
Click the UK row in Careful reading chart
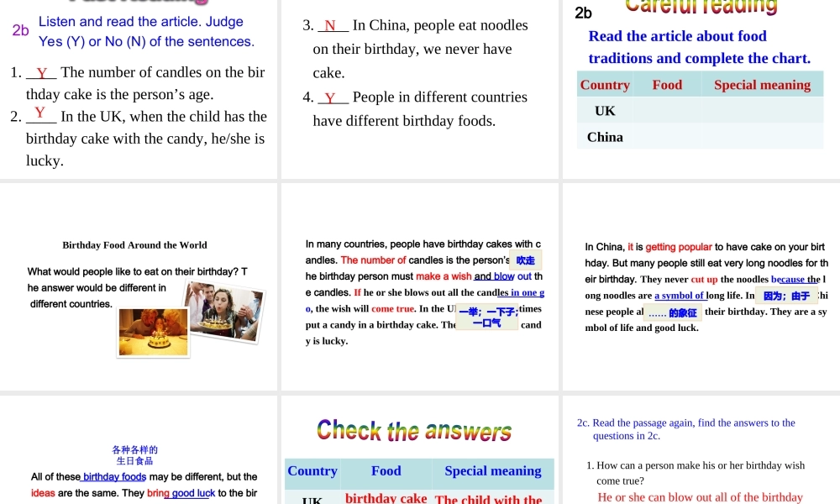tap(605, 111)
